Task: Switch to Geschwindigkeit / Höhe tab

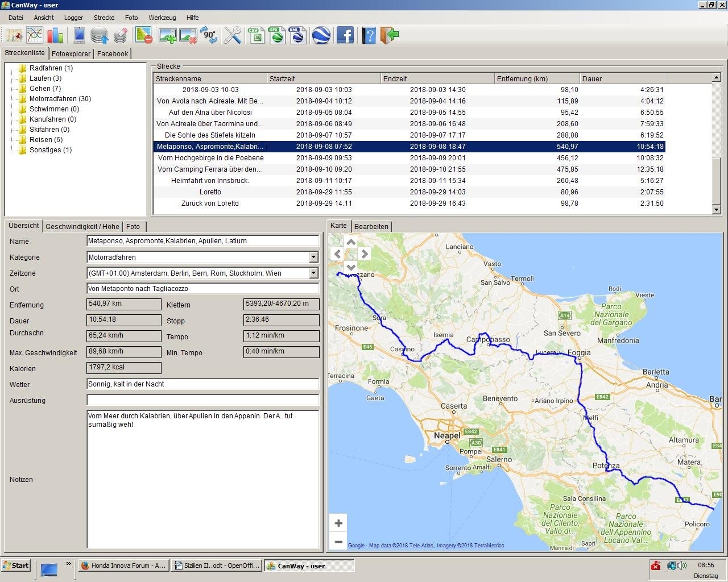Action: [82, 227]
